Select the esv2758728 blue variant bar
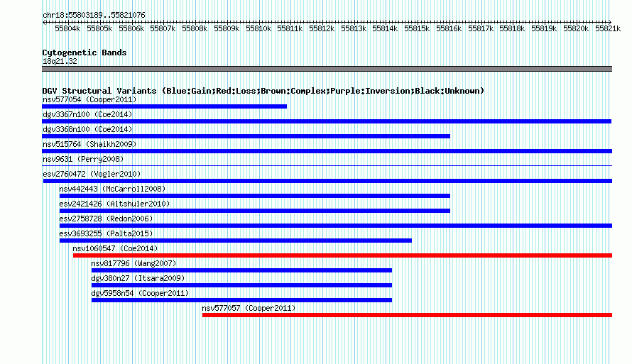Image resolution: width=632 pixels, height=364 pixels. pos(336,226)
